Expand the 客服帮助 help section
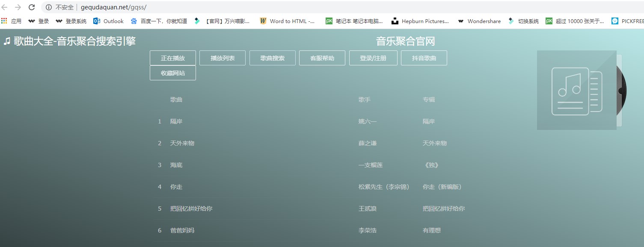 tap(322, 58)
